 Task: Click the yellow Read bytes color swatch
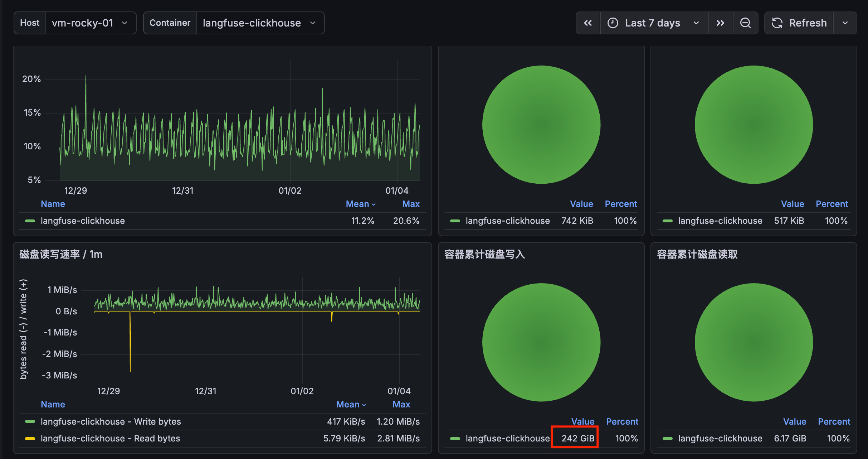30,438
